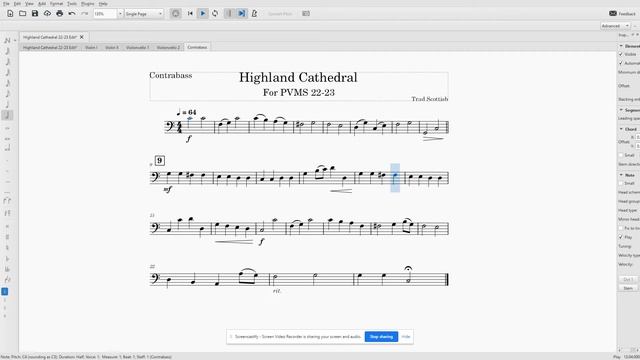Open the Help menu

(x=103, y=4)
